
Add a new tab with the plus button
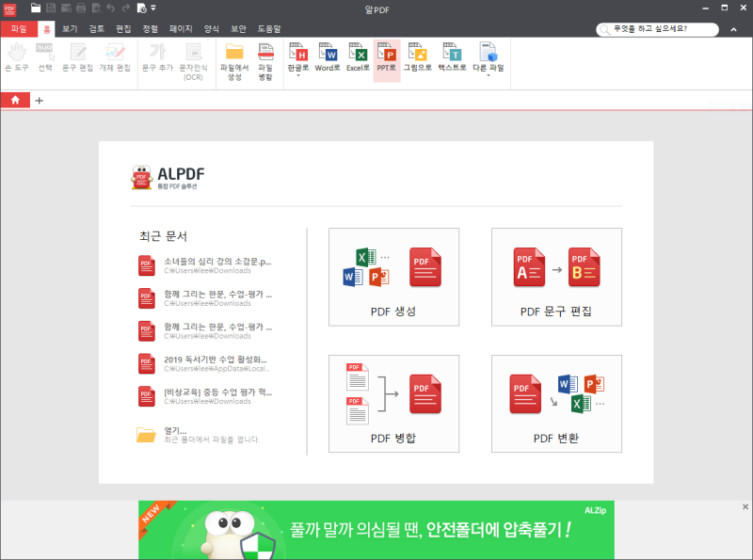coord(40,101)
